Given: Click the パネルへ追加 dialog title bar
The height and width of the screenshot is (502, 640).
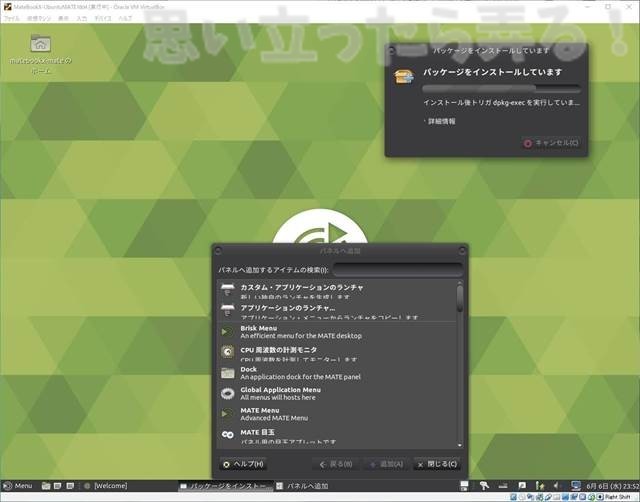Looking at the screenshot, I should 340,251.
